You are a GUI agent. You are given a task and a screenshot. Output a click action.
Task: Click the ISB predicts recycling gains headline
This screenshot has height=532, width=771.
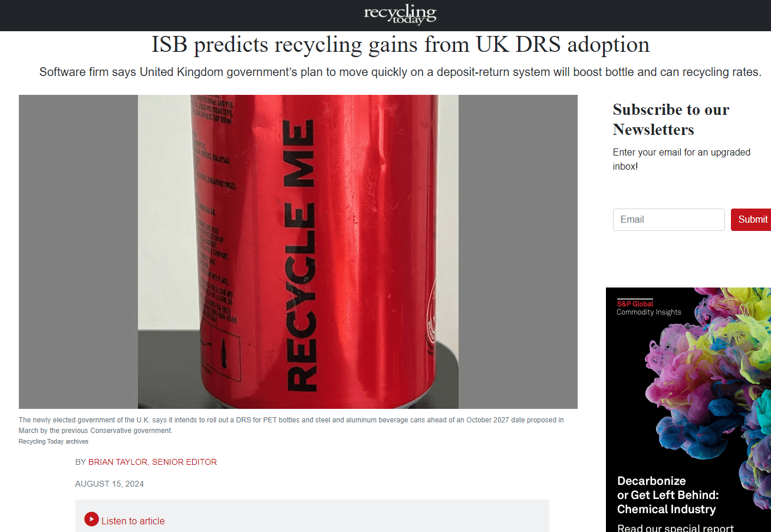pos(400,44)
